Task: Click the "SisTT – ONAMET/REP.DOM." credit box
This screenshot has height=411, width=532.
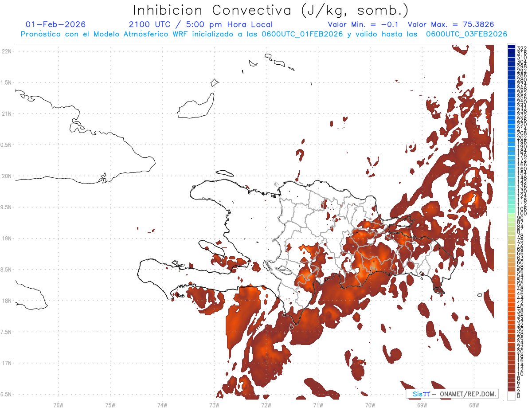Action: (x=452, y=394)
